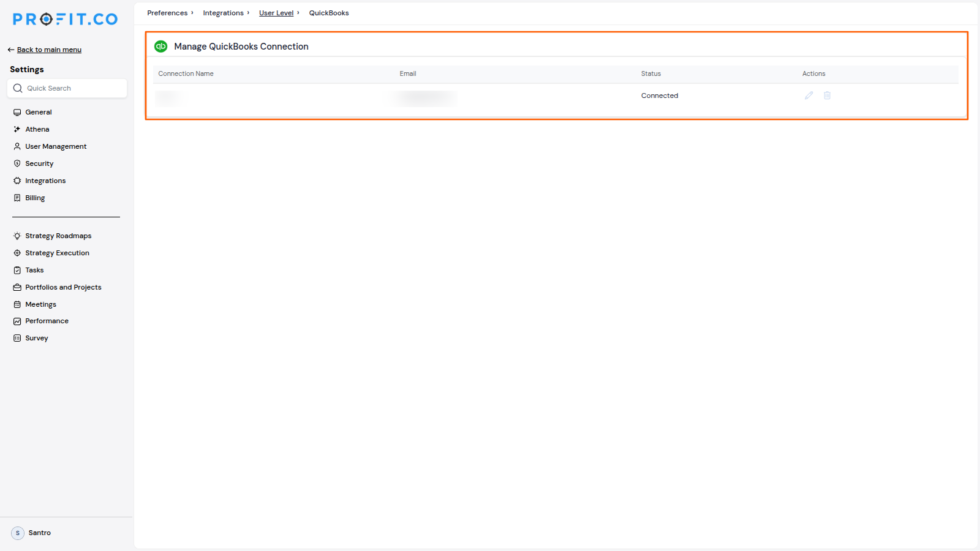The image size is (980, 551).
Task: Click the Status column header
Action: tap(651, 73)
